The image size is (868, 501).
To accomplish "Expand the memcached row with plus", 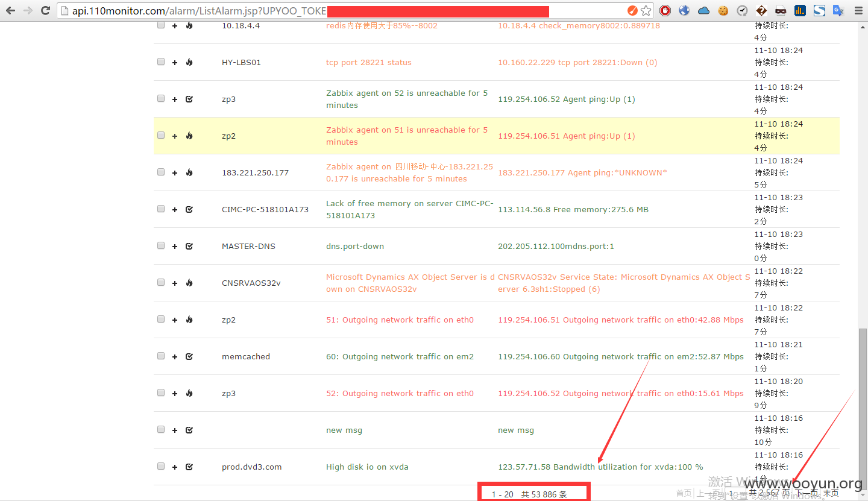I will (x=175, y=357).
